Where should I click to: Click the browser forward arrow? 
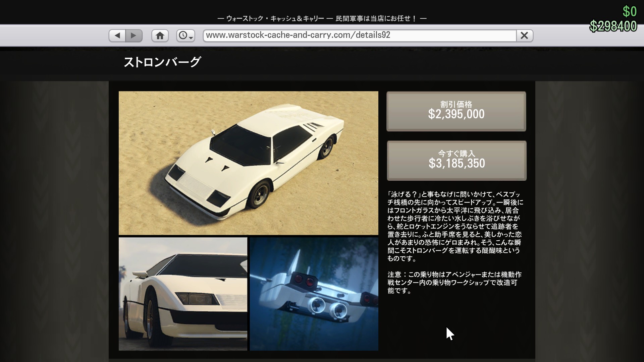[x=134, y=36]
